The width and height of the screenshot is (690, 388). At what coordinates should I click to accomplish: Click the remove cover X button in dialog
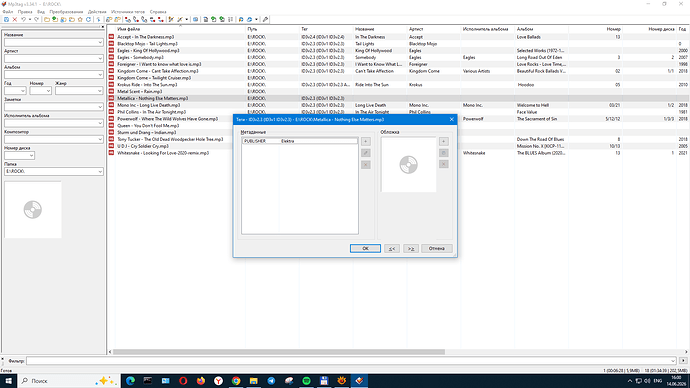444,164
